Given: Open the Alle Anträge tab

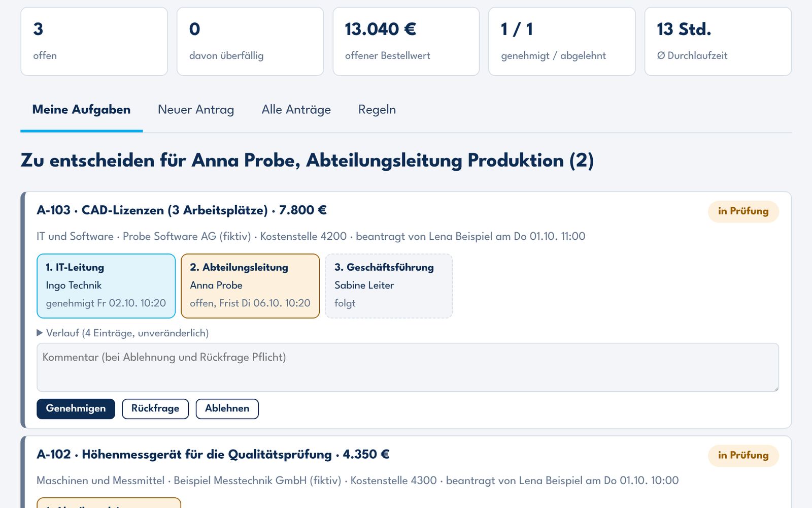Looking at the screenshot, I should [296, 110].
